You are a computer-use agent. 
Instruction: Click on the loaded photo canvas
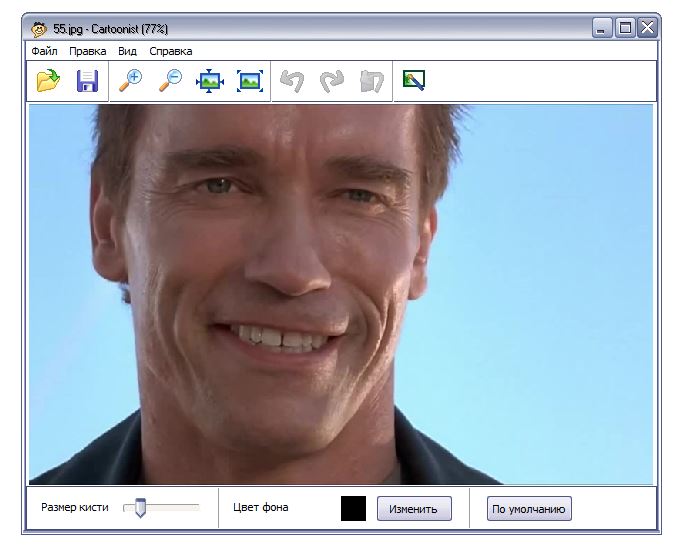[x=341, y=295]
